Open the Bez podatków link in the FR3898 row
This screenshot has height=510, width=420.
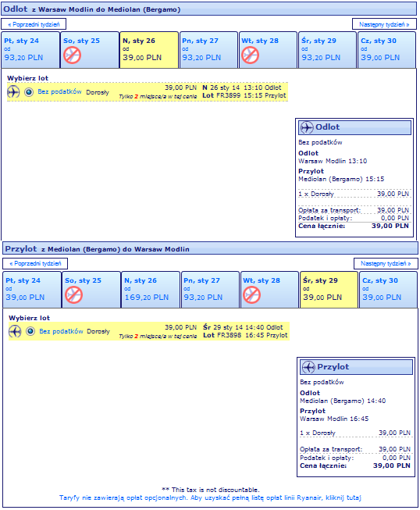61,331
